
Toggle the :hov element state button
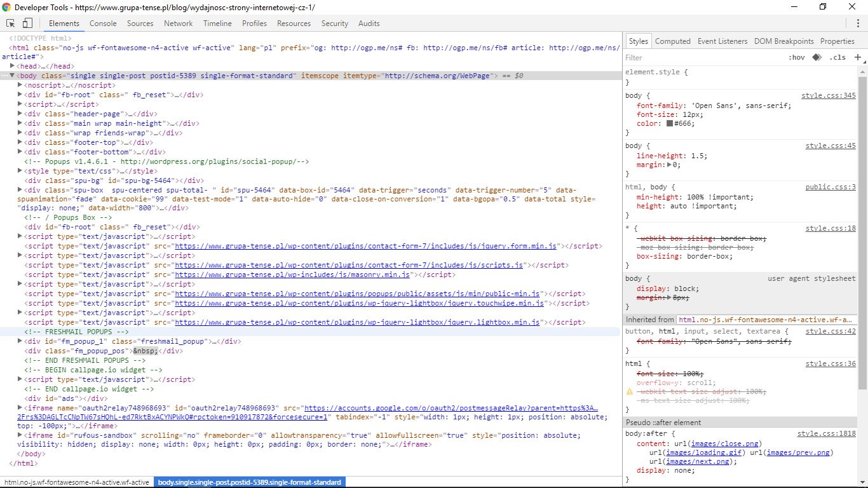point(796,57)
